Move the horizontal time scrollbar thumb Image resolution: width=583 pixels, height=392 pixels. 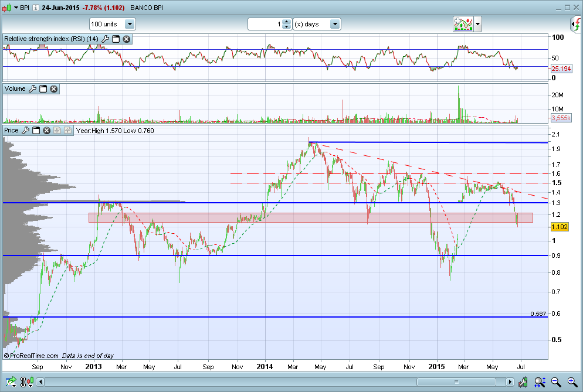(x=456, y=382)
